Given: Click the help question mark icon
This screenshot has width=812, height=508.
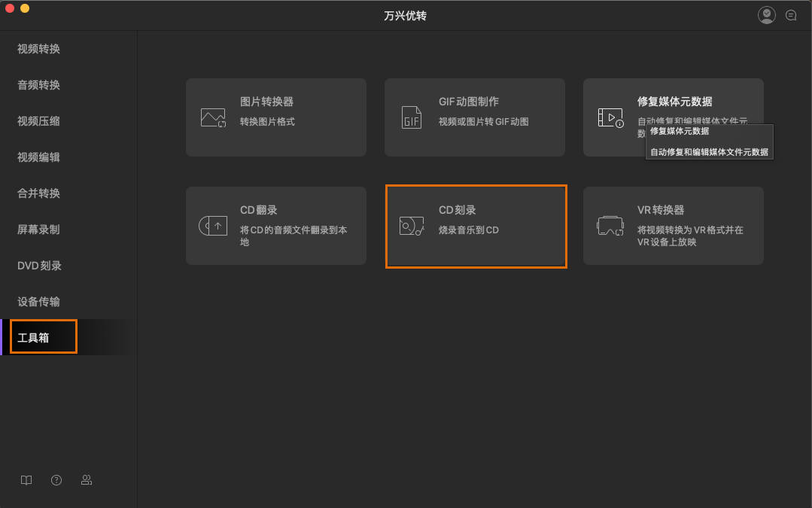Looking at the screenshot, I should coord(56,479).
